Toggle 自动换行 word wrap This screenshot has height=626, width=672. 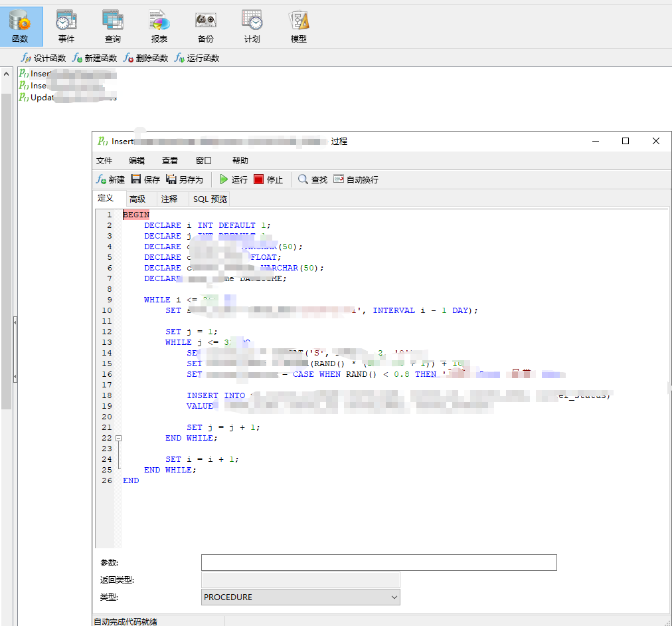pyautogui.click(x=356, y=179)
